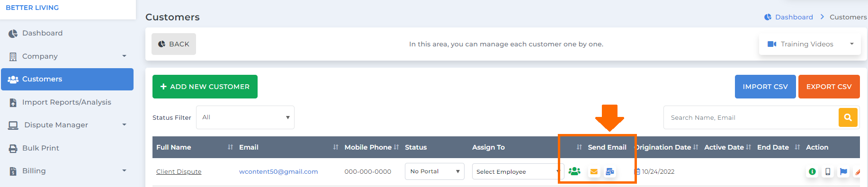Focus the Search Name, Email field
Viewport: 868px width, 187px height.
tap(751, 117)
